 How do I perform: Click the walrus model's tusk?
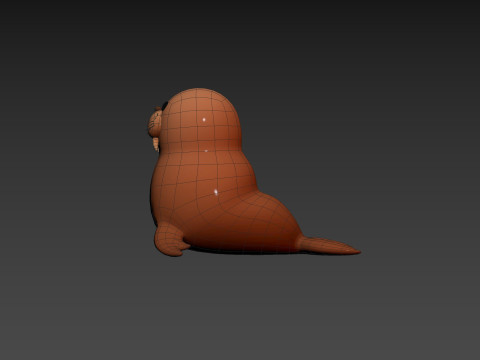tap(156, 144)
